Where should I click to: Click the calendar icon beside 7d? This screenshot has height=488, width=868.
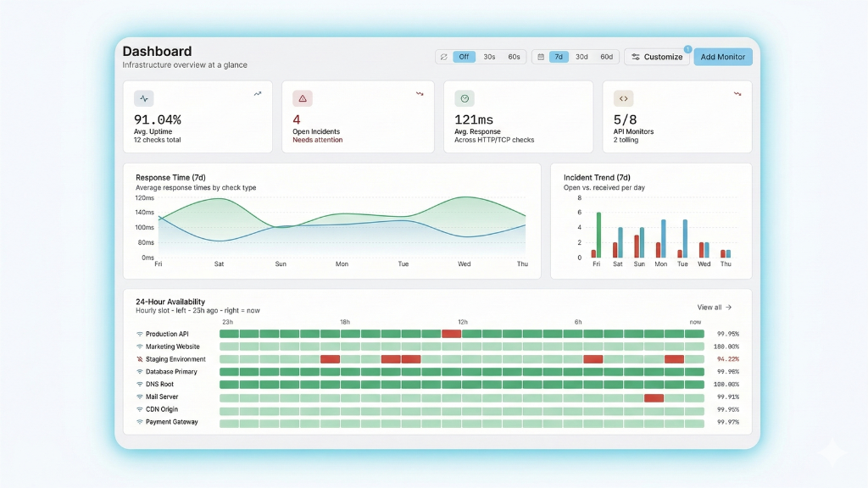[540, 57]
